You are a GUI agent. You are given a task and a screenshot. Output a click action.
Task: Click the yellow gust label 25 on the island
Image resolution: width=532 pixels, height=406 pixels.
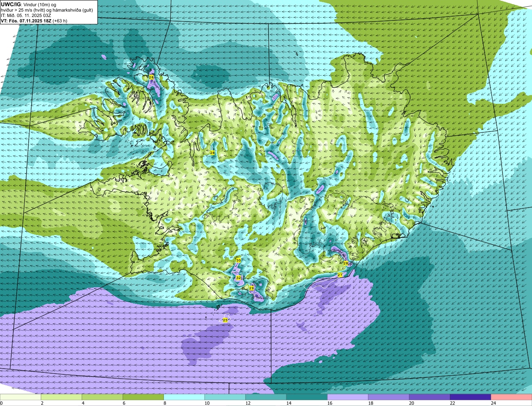[225, 320]
